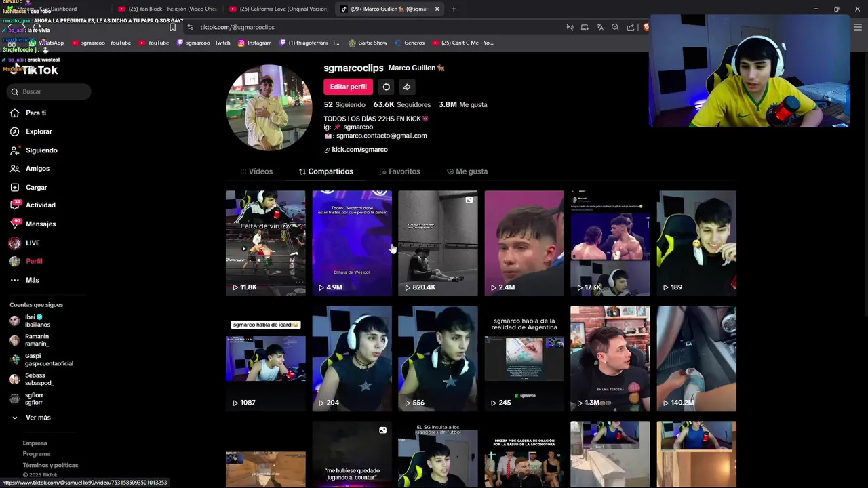Expand the Programa footer section

[x=37, y=454]
